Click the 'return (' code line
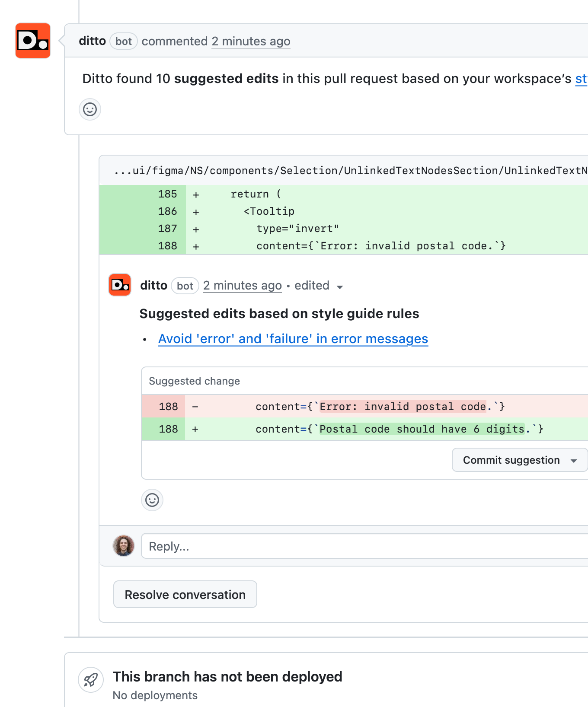The width and height of the screenshot is (588, 707). click(x=256, y=194)
